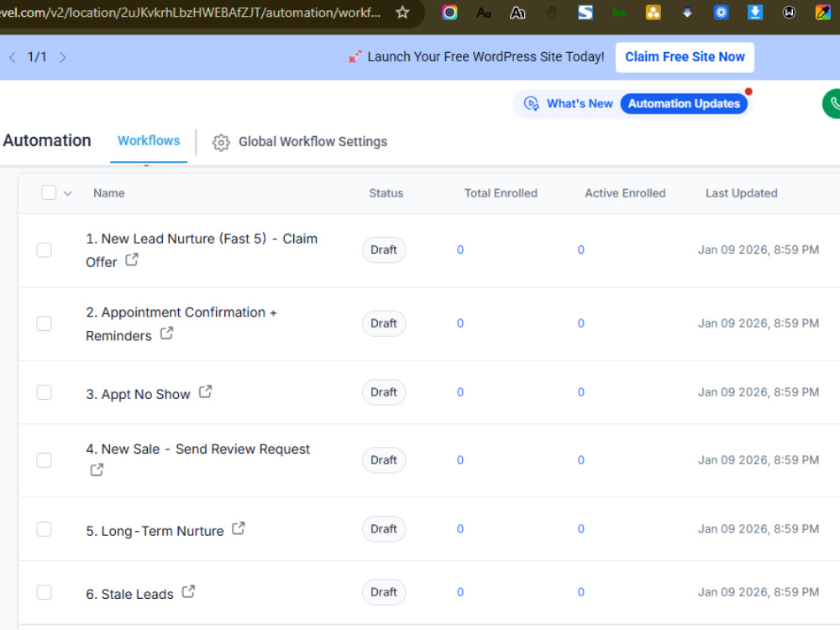
Task: Open the 3. Appt No Show workflow
Action: point(139,394)
